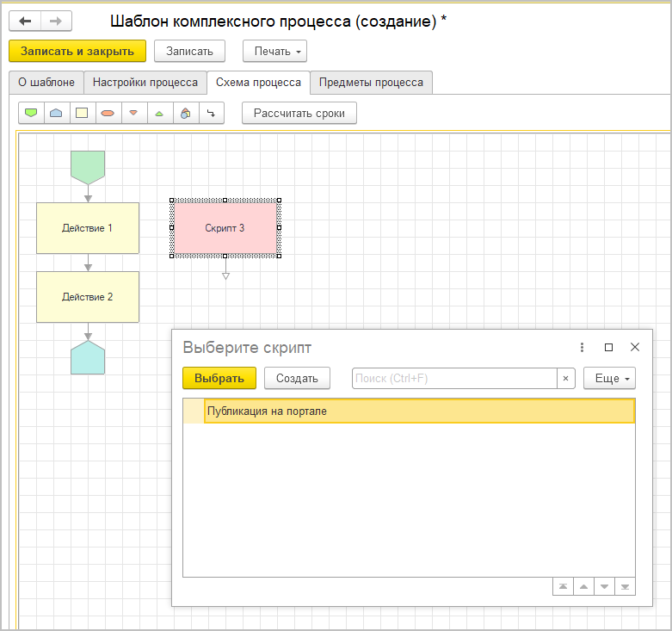672x631 pixels.
Task: Focus the Поиск (Ctrl+F) search field
Action: click(454, 379)
